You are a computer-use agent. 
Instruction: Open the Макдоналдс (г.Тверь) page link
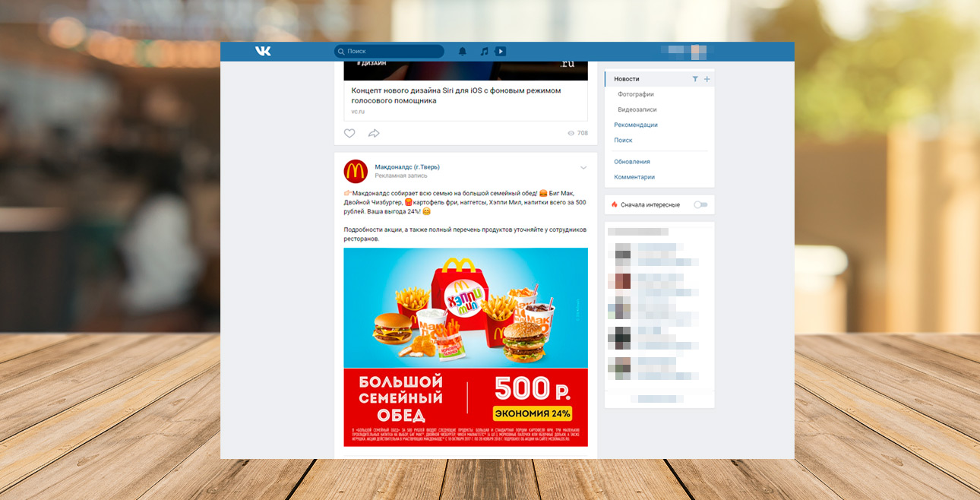click(407, 166)
